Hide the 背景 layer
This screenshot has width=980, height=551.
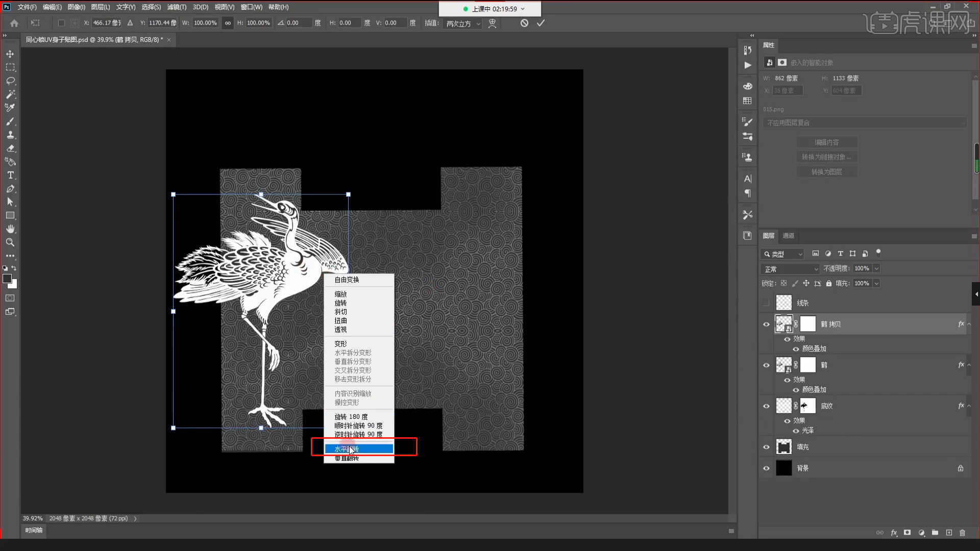[766, 468]
